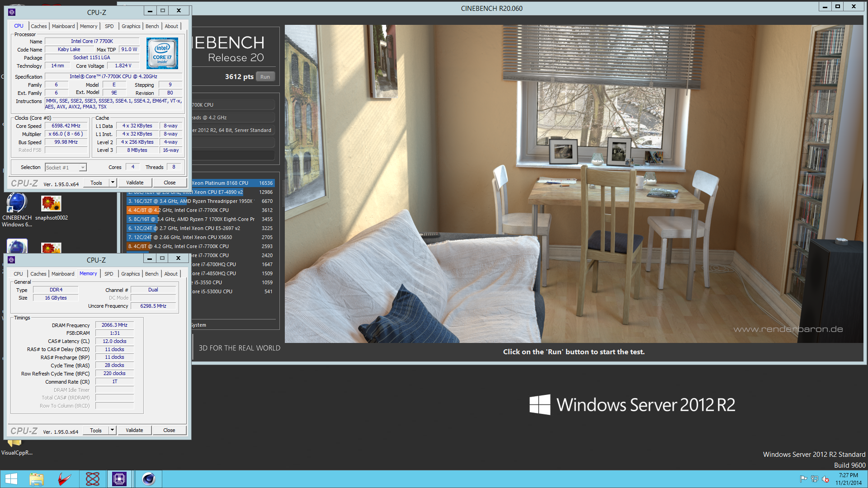Click the Intel Core i7 logo in CPU-Z
Image resolution: width=868 pixels, height=488 pixels.
point(162,53)
